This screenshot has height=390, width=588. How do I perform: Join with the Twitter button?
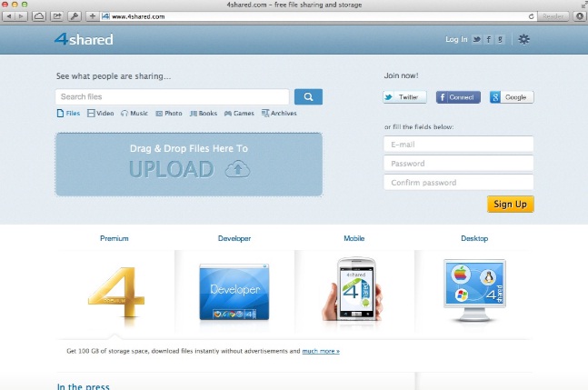point(404,97)
